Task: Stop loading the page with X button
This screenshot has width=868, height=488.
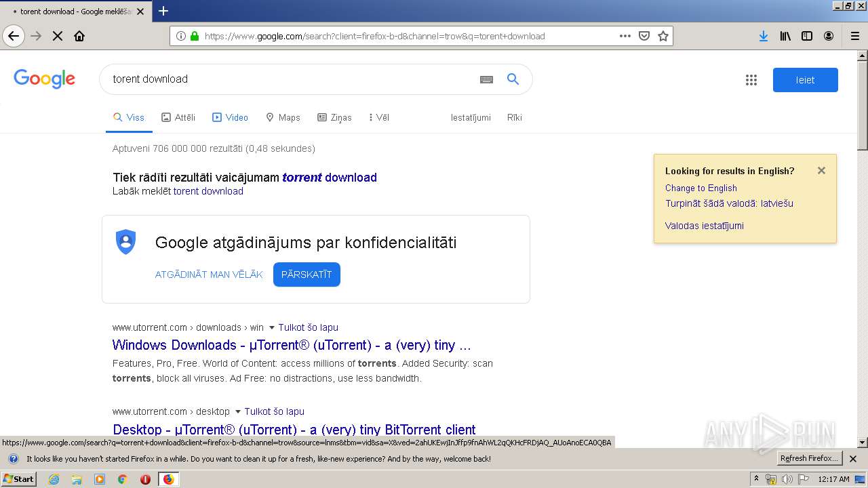Action: [58, 36]
